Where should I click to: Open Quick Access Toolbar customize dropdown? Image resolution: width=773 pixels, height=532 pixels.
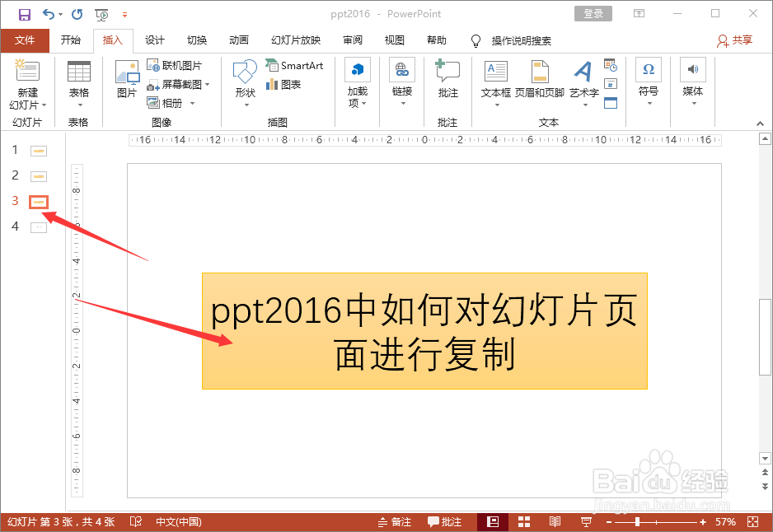click(x=124, y=15)
